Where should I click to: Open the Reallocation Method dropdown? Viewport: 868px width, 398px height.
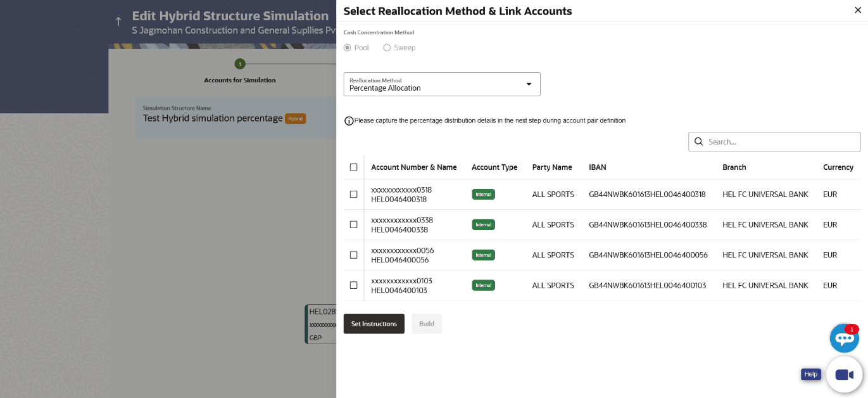442,84
